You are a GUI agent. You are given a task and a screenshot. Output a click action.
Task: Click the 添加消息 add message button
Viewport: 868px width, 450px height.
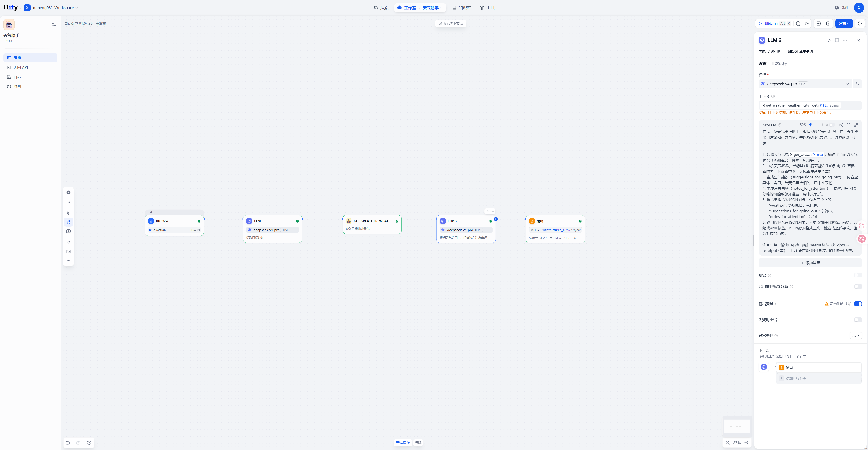pyautogui.click(x=810, y=263)
